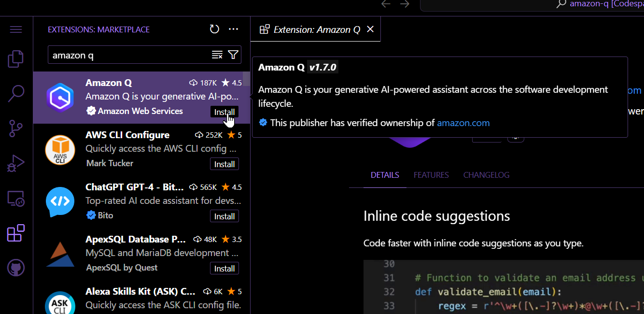Click inside the amazon q search field

tap(121, 55)
